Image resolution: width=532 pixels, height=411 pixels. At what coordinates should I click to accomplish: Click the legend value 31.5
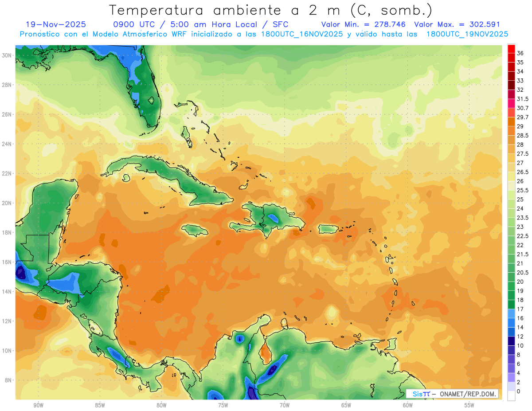(x=523, y=99)
